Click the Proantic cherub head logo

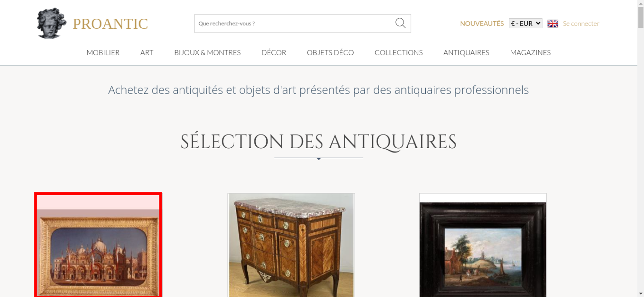(x=52, y=23)
